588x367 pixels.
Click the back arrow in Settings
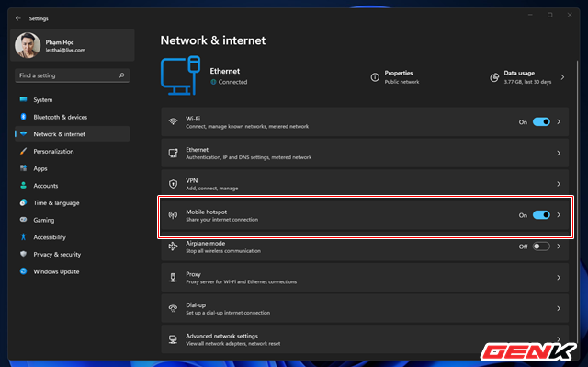(18, 18)
